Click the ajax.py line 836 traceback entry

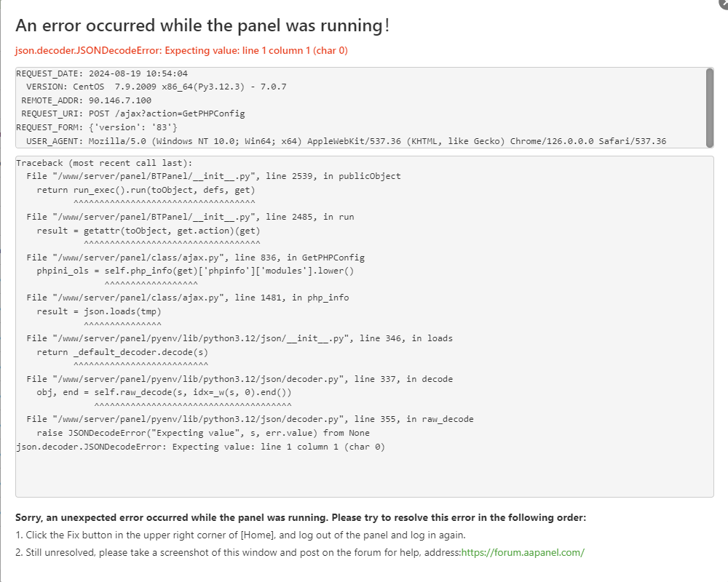(x=195, y=258)
